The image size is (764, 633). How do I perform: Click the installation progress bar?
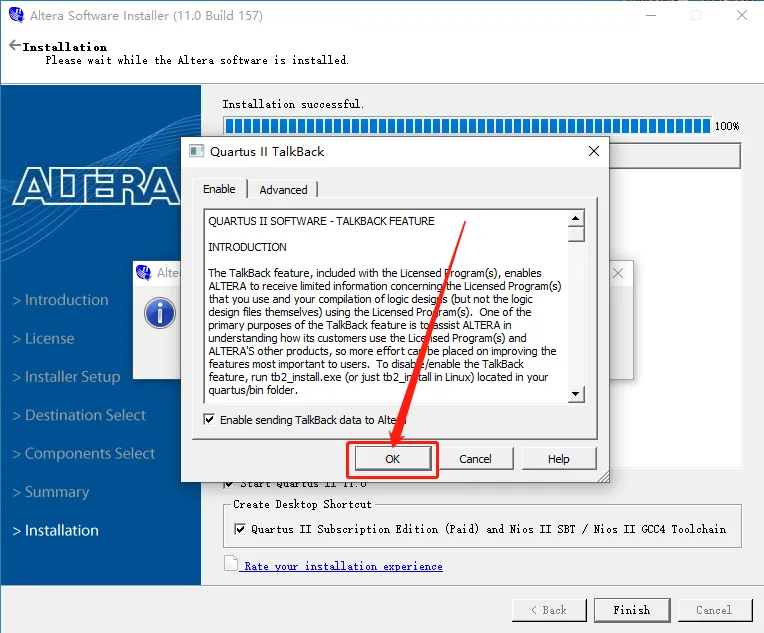[x=467, y=126]
